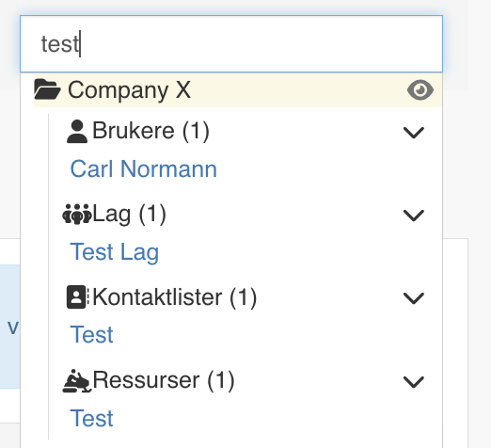Click the Lag team group icon
The height and width of the screenshot is (448, 491).
(x=77, y=214)
